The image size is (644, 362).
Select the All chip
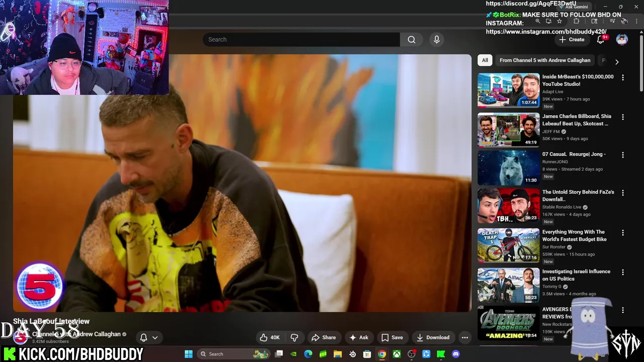[485, 60]
